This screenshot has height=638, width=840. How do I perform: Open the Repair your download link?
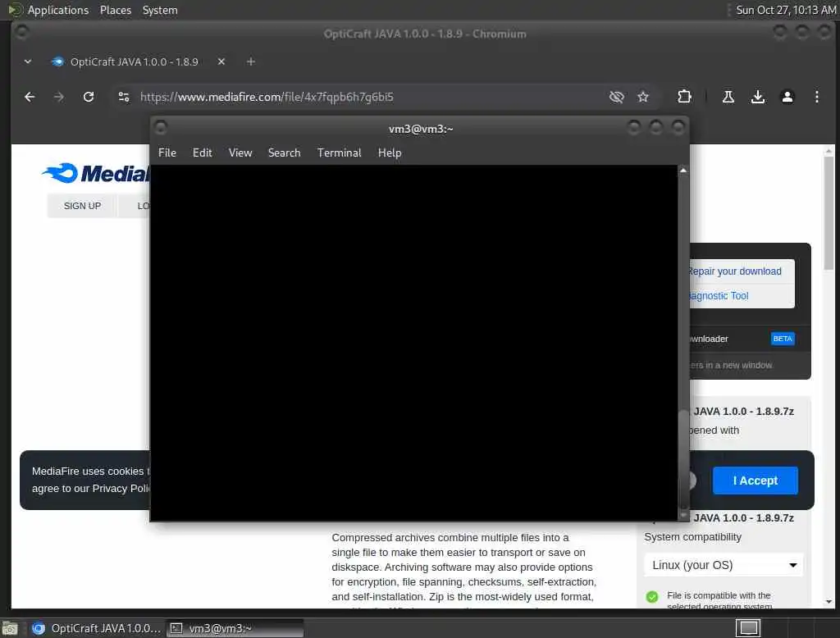click(734, 271)
